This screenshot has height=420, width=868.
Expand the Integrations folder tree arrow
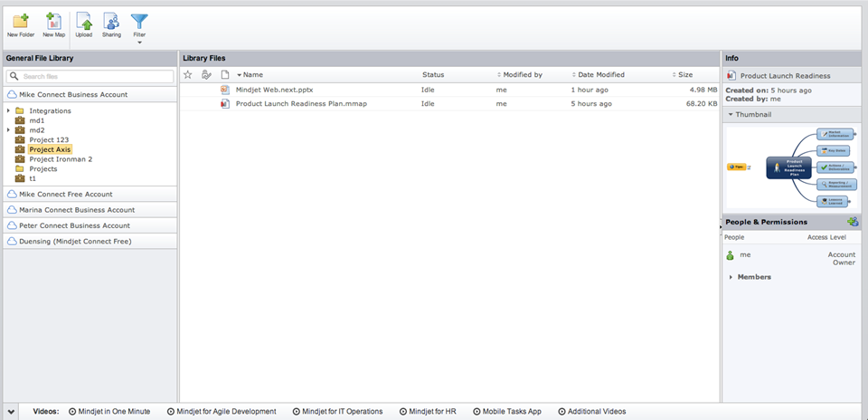click(x=8, y=111)
